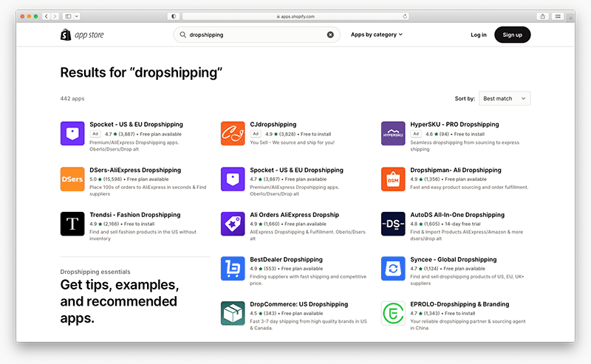Open the DSers orange app icon

[x=72, y=179]
